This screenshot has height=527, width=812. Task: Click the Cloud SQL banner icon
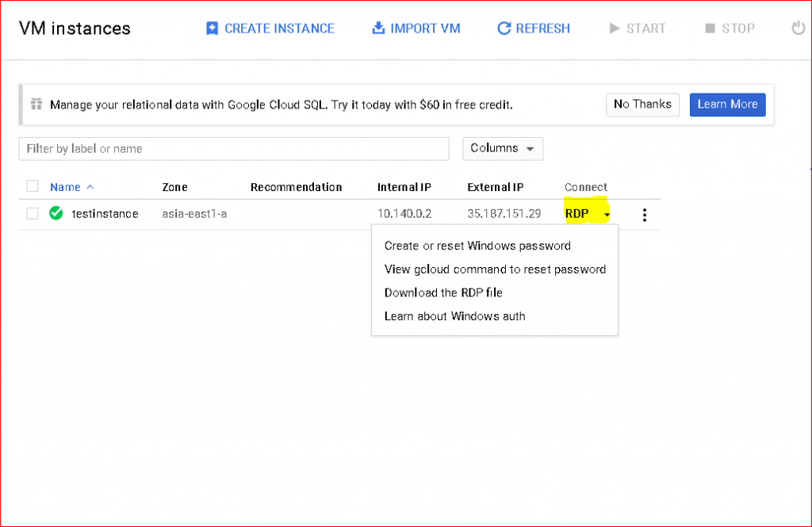tap(36, 105)
